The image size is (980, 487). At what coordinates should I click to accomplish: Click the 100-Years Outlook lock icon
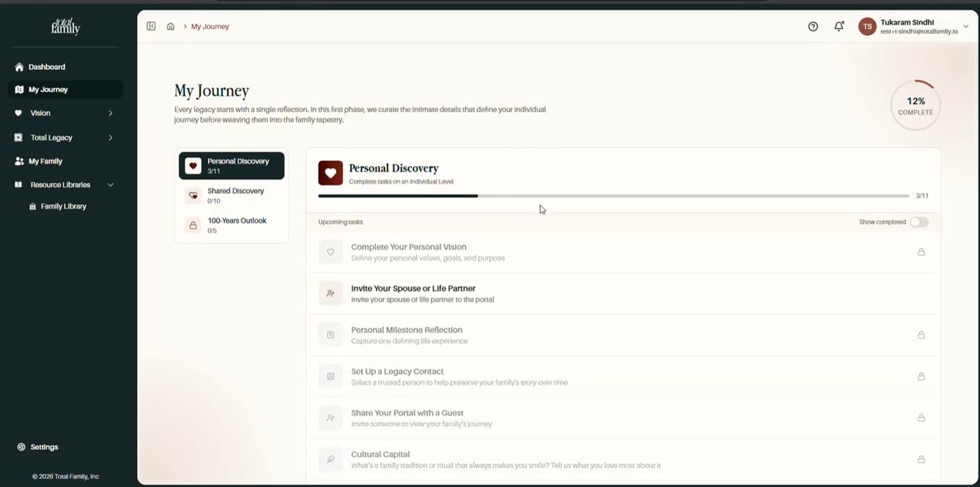(193, 225)
